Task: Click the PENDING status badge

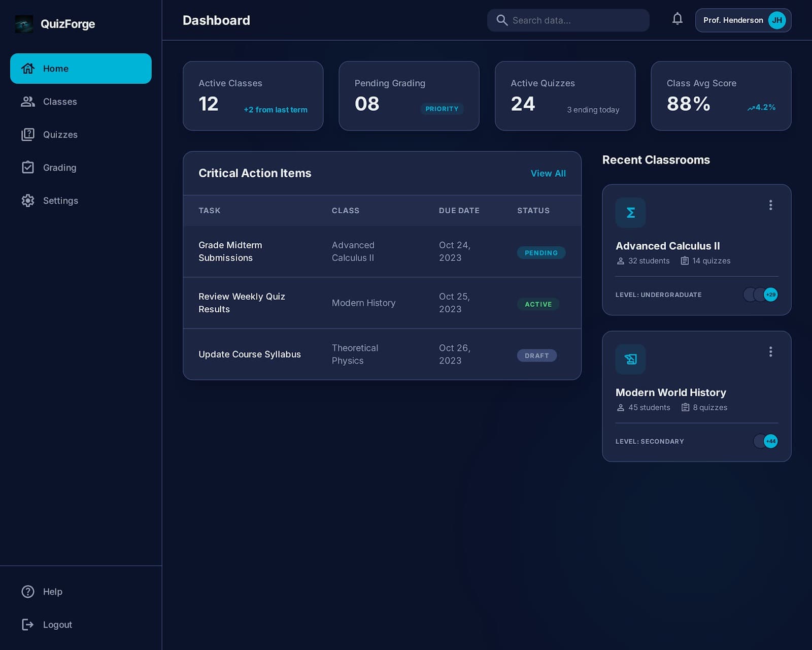Action: click(x=542, y=253)
